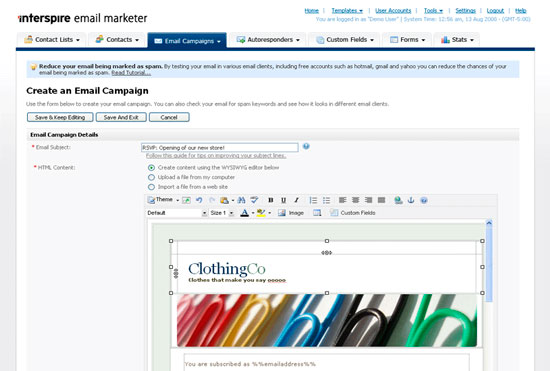550x371 pixels.
Task: Open the Contact Lists tab menu
Action: pos(52,40)
